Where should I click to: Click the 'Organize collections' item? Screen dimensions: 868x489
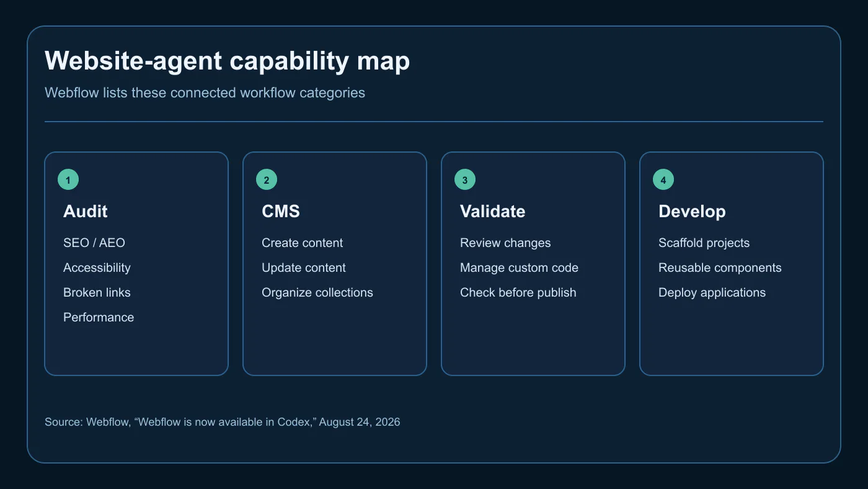pos(317,293)
